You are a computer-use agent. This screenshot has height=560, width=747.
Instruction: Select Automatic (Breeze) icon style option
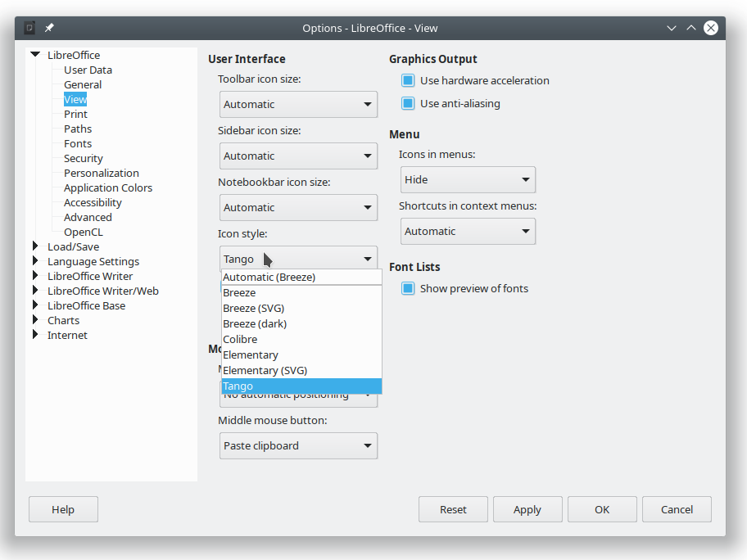[x=302, y=278]
